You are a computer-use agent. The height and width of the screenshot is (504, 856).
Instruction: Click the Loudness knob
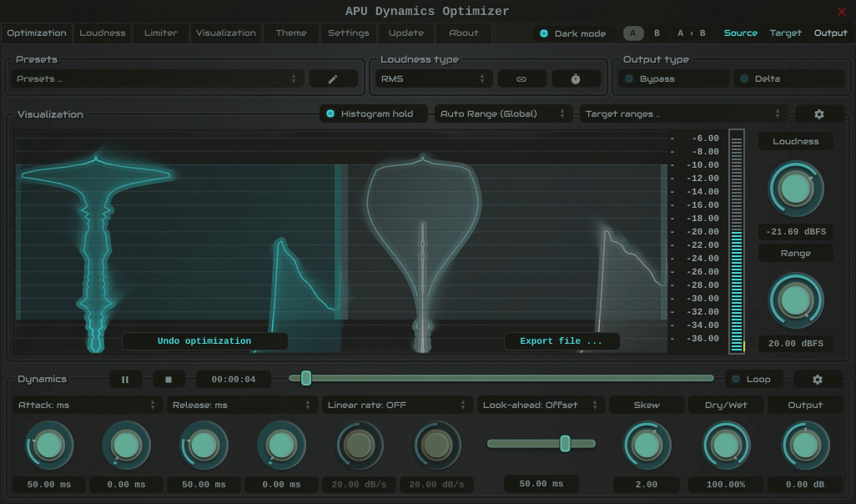(795, 189)
